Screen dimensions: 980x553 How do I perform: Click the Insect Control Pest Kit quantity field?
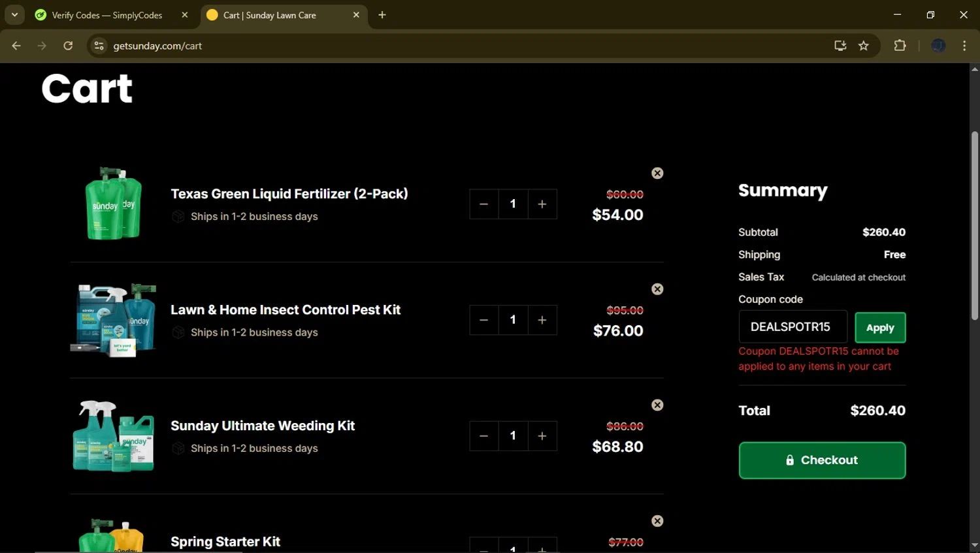click(513, 320)
